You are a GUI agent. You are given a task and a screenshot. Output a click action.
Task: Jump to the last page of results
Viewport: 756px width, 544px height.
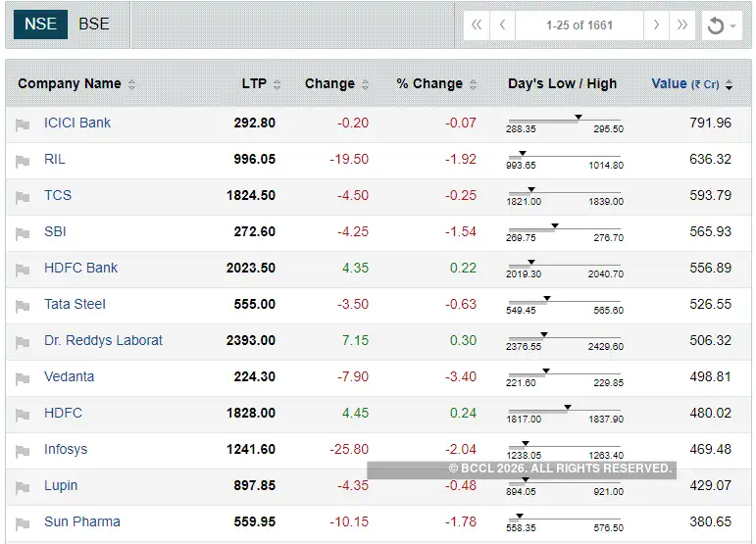pos(681,25)
